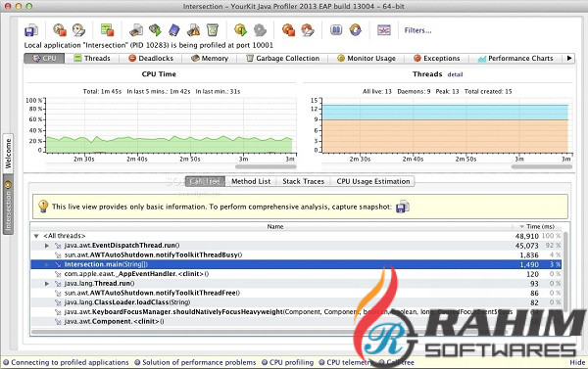Switch to the Threads tab

[92, 59]
